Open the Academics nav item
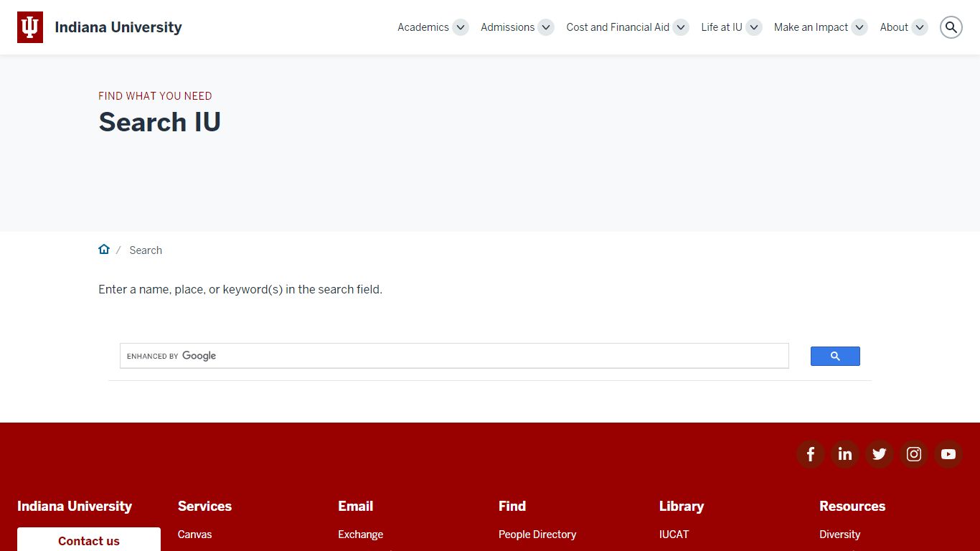 click(x=423, y=27)
